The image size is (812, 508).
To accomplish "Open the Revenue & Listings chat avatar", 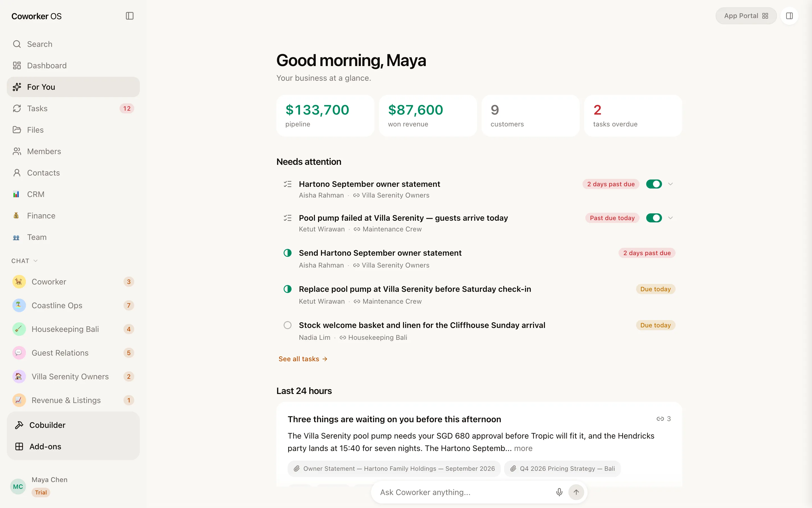I will [19, 400].
